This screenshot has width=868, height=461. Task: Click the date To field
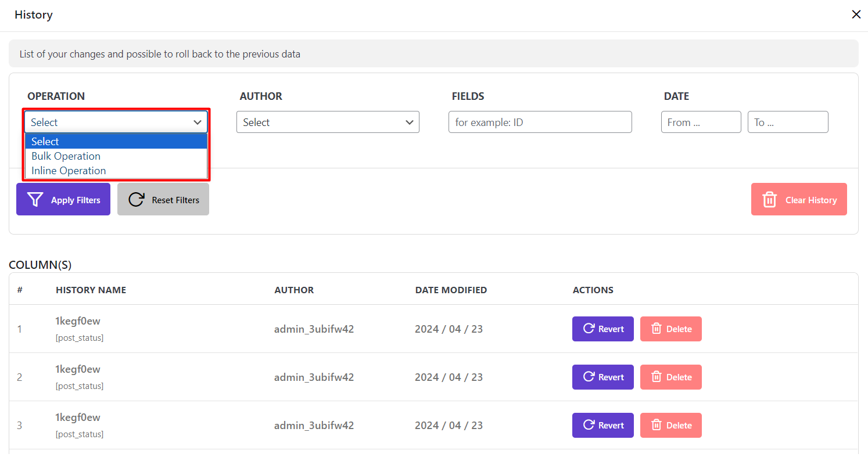[787, 123]
